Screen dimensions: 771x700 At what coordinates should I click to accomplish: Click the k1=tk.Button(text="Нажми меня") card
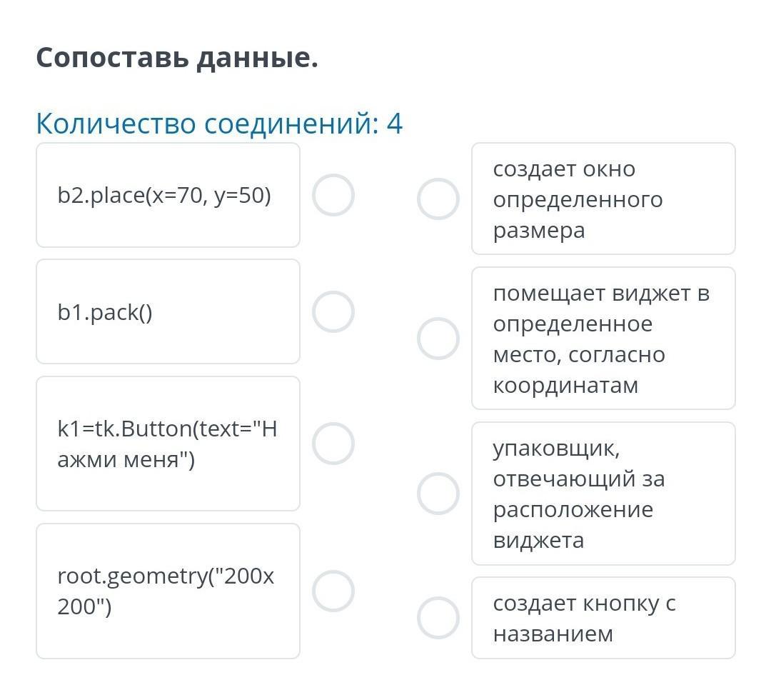168,444
